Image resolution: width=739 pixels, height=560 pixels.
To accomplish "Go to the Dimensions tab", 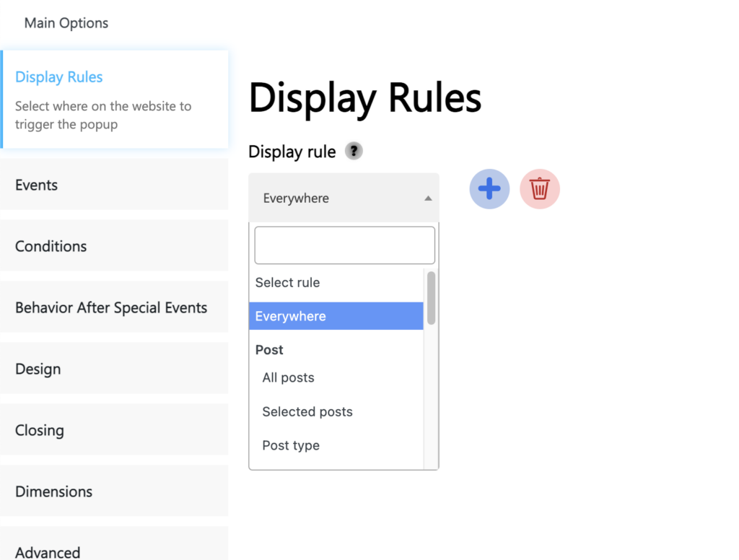I will point(114,491).
